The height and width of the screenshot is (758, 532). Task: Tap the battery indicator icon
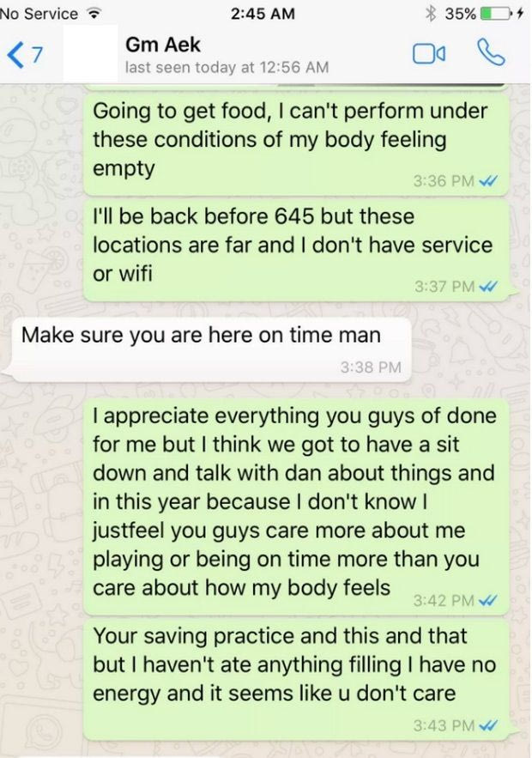(x=497, y=14)
